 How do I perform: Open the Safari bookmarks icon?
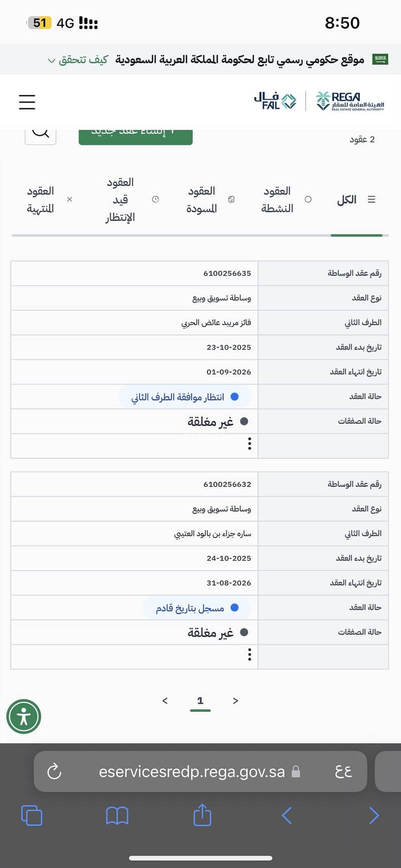[117, 816]
